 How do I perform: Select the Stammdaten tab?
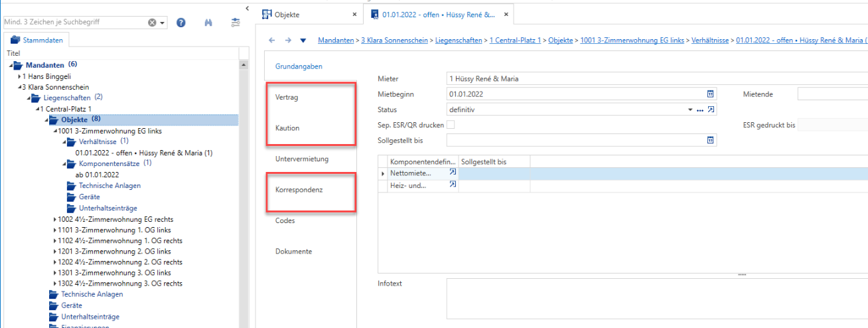tap(36, 40)
